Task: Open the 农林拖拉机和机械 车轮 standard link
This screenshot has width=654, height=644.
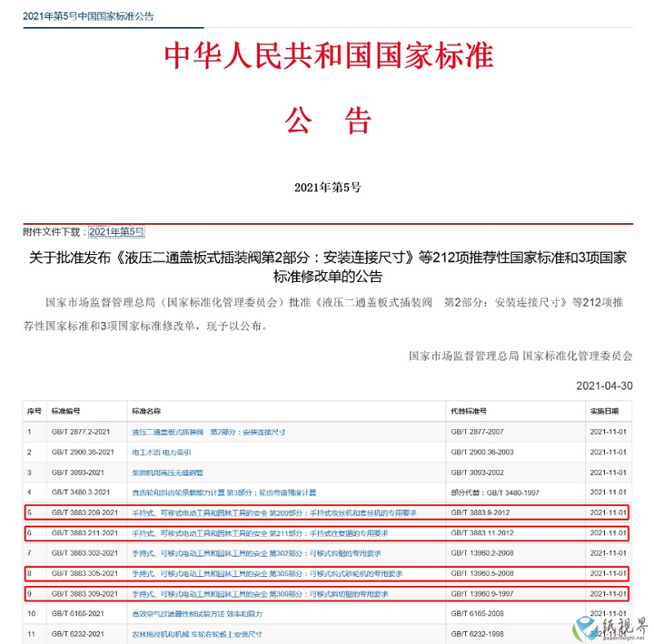Action: point(197,634)
